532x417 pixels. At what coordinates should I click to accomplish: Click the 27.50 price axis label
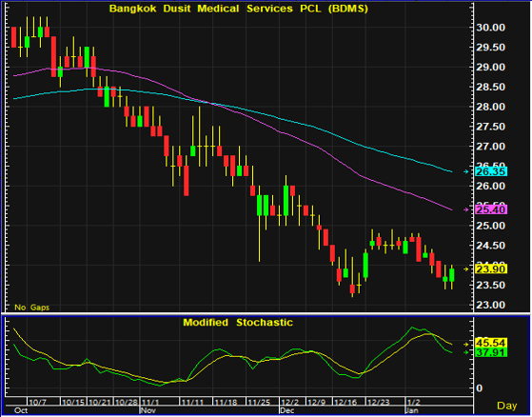491,127
